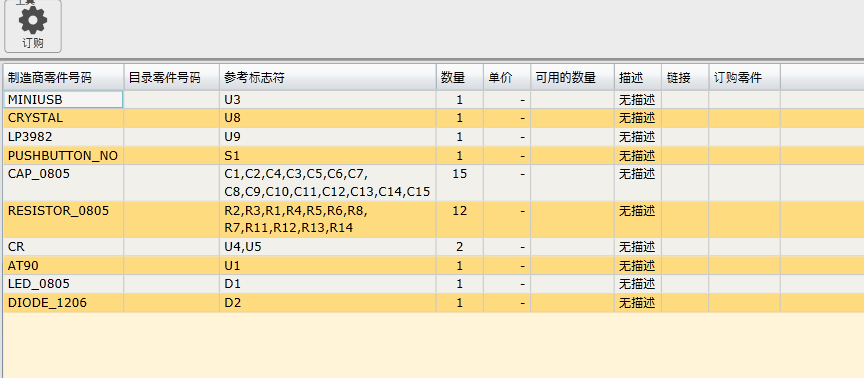Click 无描述 in the RESISTOR_0805 row
The height and width of the screenshot is (378, 864).
coord(637,210)
